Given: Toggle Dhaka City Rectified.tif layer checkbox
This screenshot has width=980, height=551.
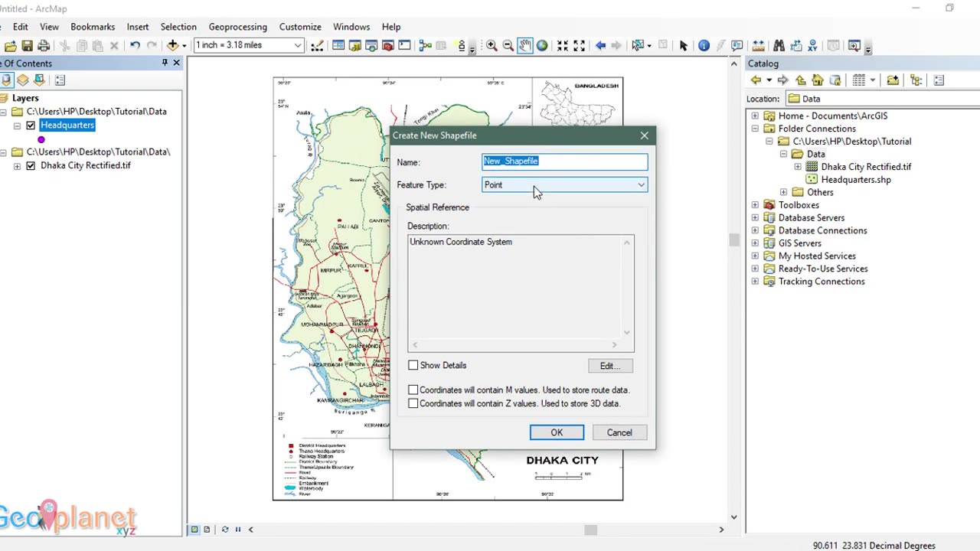Looking at the screenshot, I should point(31,165).
